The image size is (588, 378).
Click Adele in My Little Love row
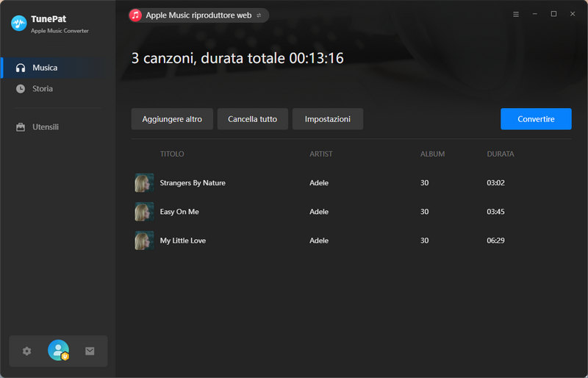tap(319, 240)
